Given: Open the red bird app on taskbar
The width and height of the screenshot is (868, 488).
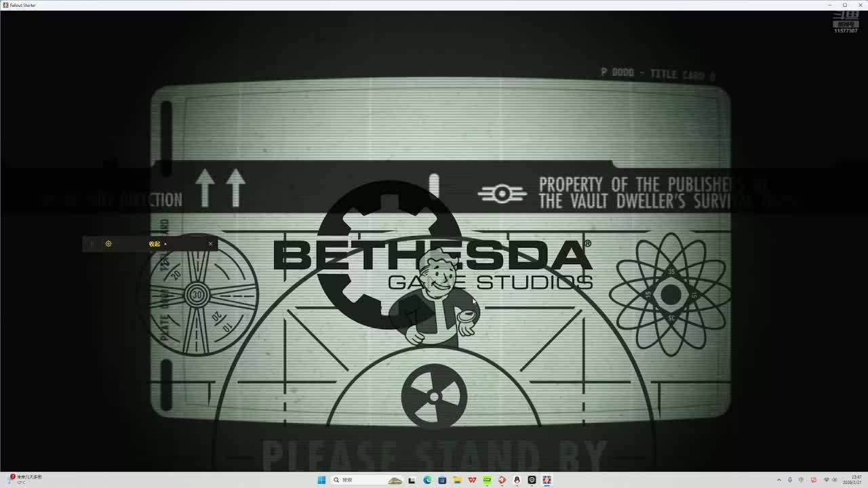Looking at the screenshot, I should (502, 480).
